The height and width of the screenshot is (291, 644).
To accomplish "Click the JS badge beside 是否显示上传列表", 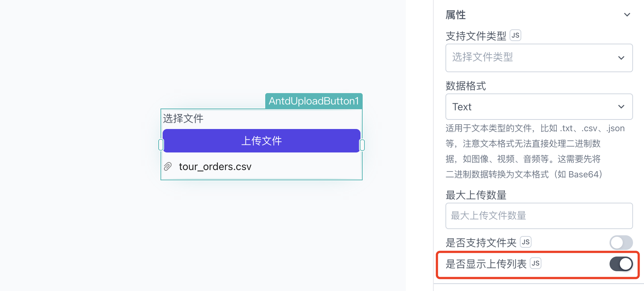I will [x=536, y=263].
